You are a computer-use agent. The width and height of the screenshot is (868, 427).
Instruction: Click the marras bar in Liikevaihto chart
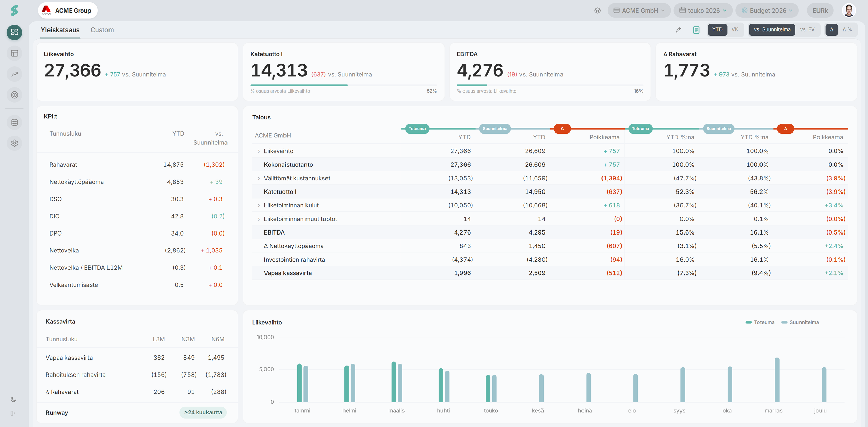click(777, 380)
